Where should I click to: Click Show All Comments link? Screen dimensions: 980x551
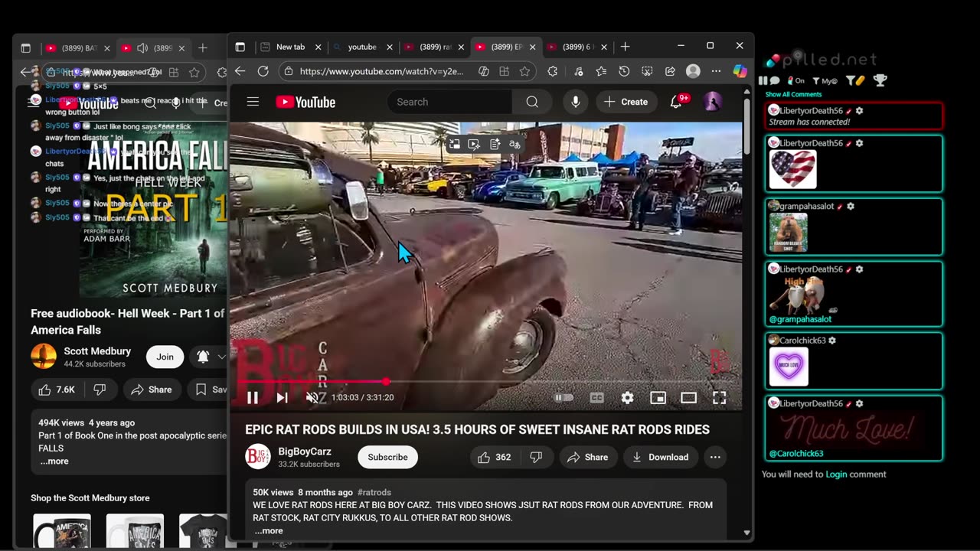[793, 94]
